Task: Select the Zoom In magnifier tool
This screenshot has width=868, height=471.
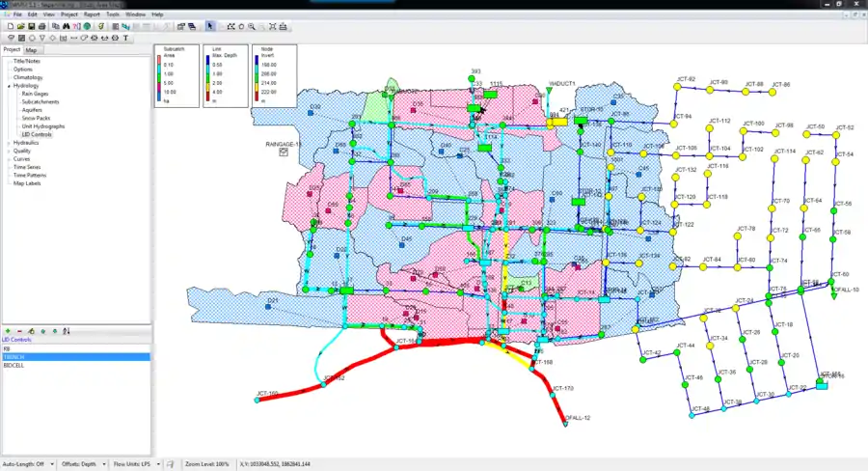Action: (x=251, y=26)
